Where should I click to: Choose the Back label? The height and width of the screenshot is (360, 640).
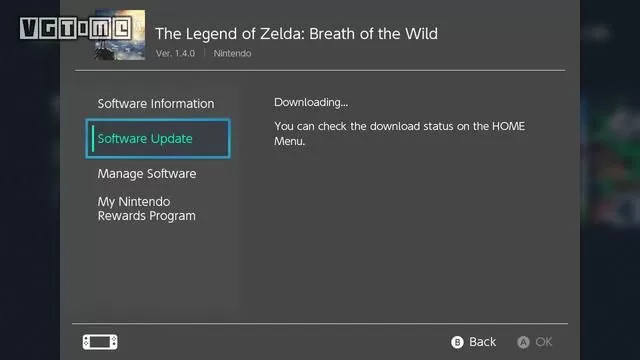pos(482,342)
